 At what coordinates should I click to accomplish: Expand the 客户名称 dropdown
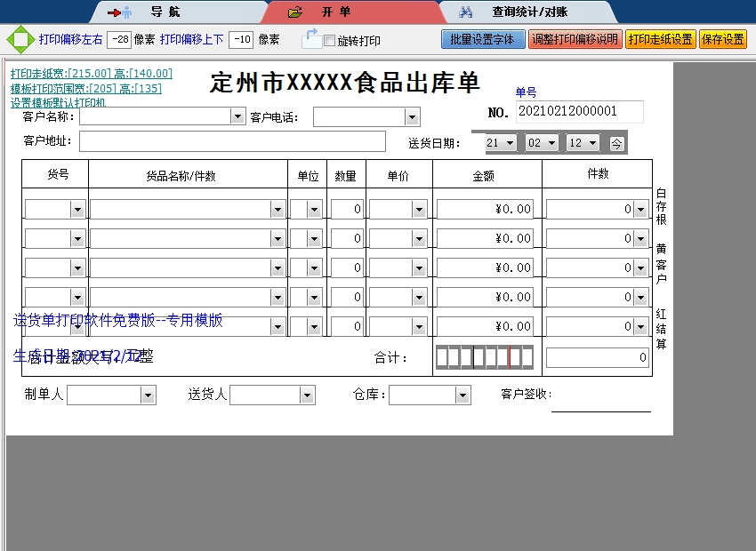[x=237, y=116]
